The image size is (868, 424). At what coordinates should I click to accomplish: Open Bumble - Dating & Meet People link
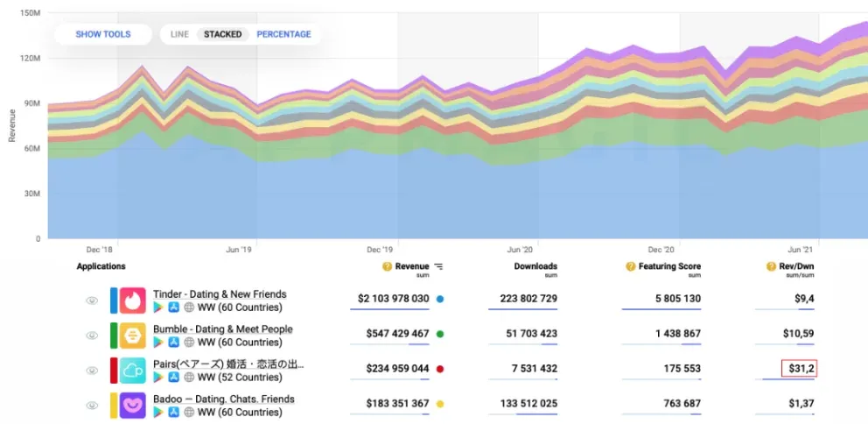click(x=223, y=329)
